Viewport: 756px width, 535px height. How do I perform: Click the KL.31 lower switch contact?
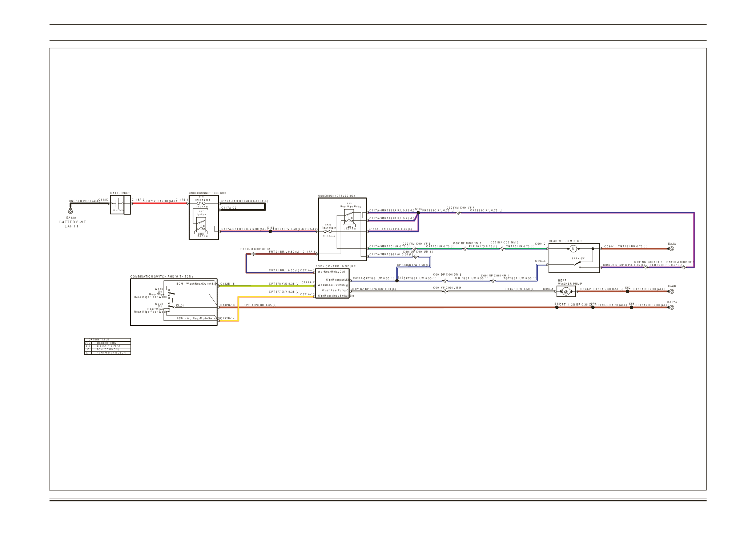coord(171,307)
